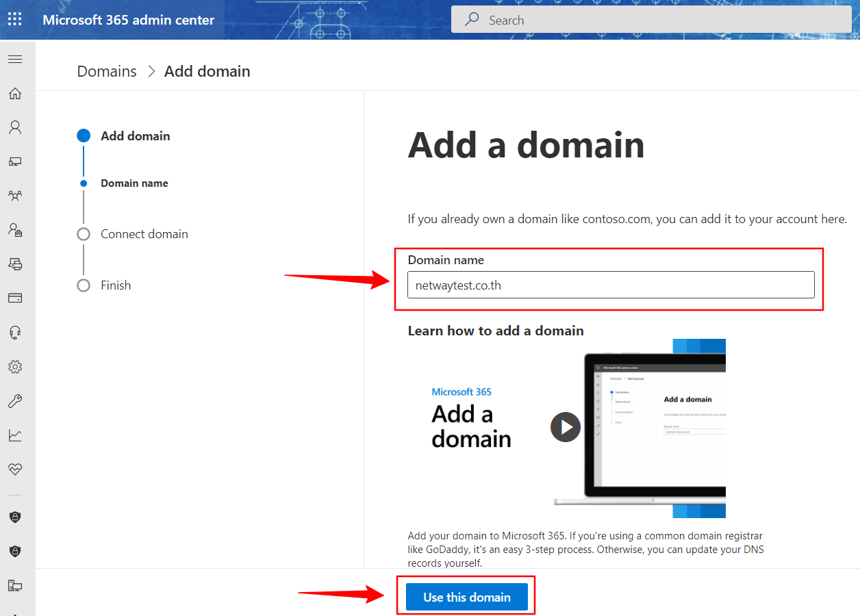Click the Domains breadcrumb link

point(107,71)
